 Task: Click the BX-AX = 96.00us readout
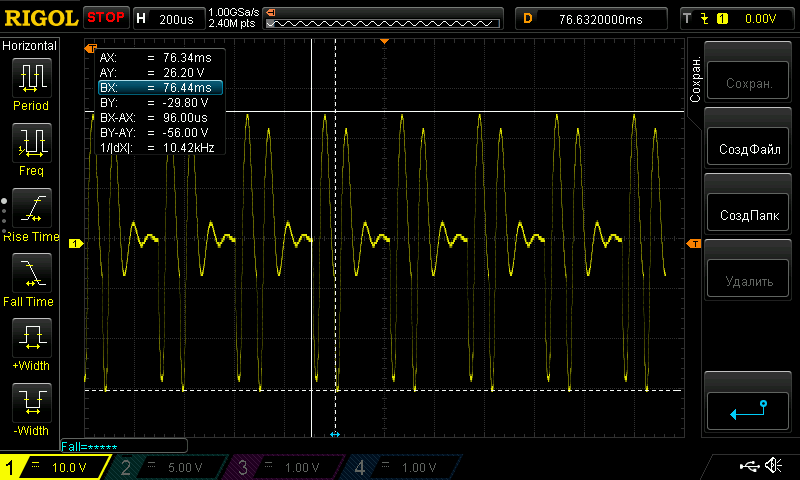click(x=154, y=117)
